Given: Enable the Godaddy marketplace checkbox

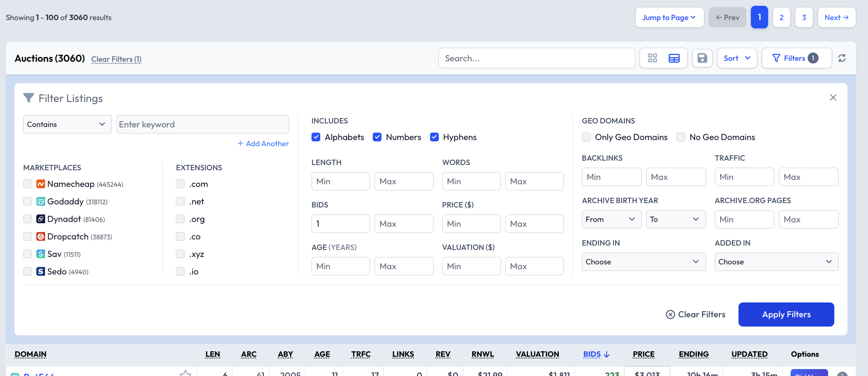Looking at the screenshot, I should pyautogui.click(x=28, y=201).
